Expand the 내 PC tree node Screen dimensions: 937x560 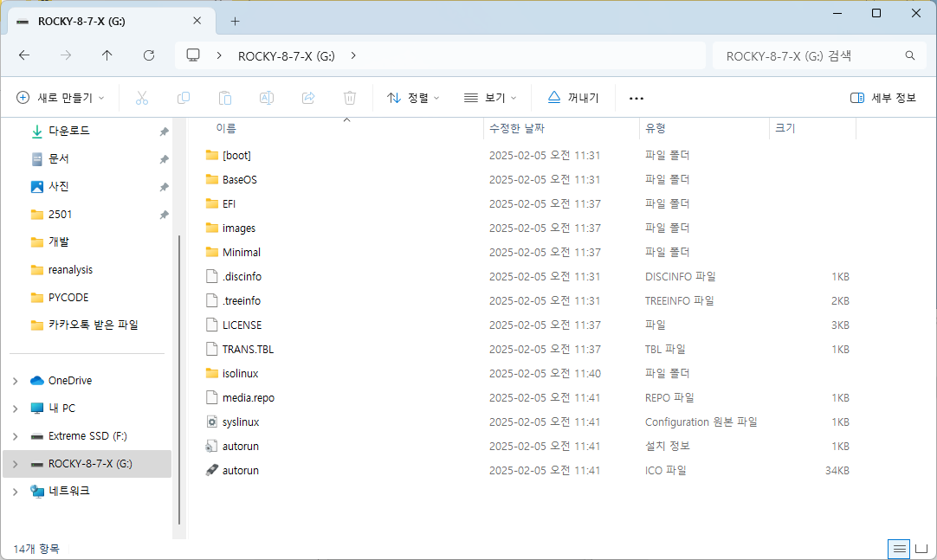[16, 409]
